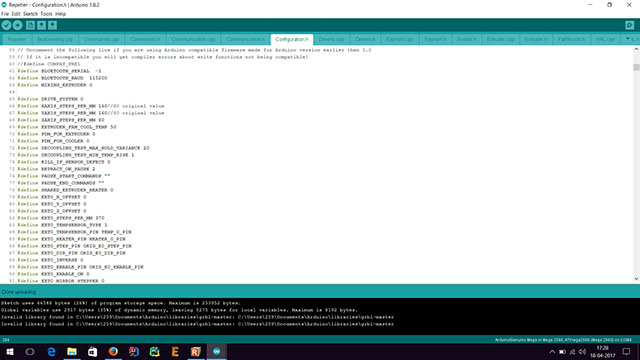This screenshot has height=360, width=640.
Task: Click the Arduino IDE taskbar icon
Action: pos(217,351)
